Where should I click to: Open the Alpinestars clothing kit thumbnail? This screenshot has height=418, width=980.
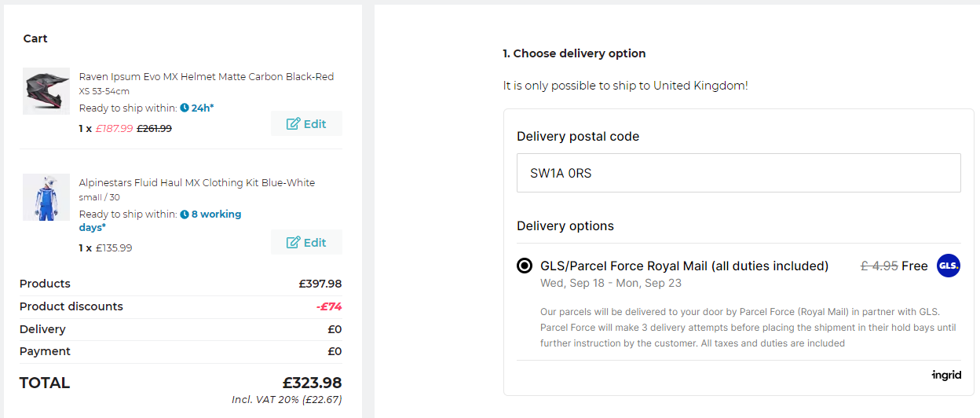(46, 196)
